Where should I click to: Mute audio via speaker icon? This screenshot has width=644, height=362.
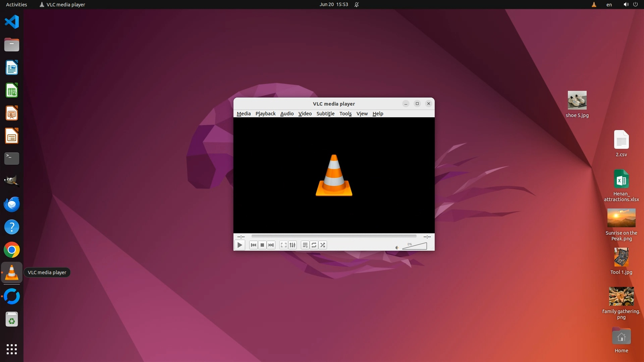(397, 248)
